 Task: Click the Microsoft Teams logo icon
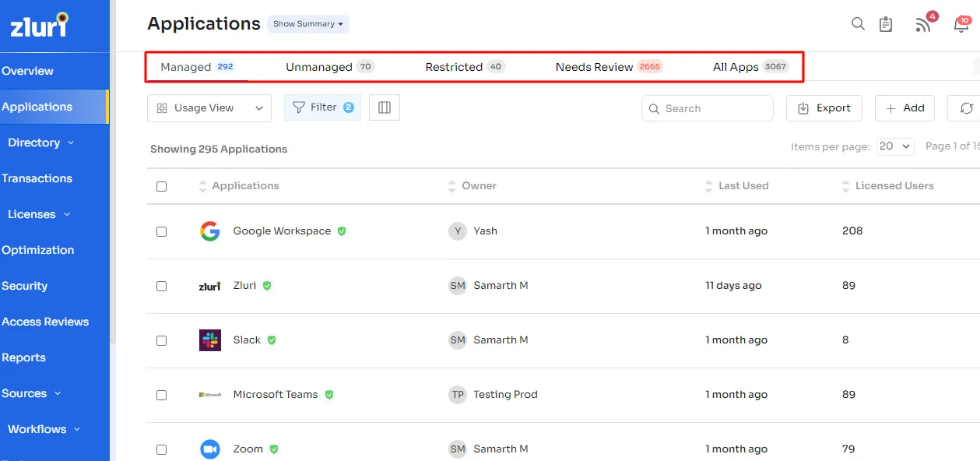coord(210,395)
